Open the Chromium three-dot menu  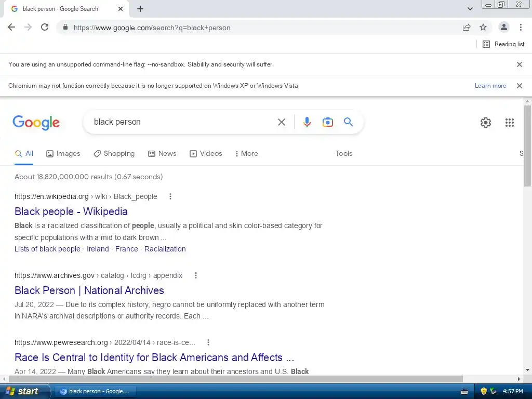point(521,28)
